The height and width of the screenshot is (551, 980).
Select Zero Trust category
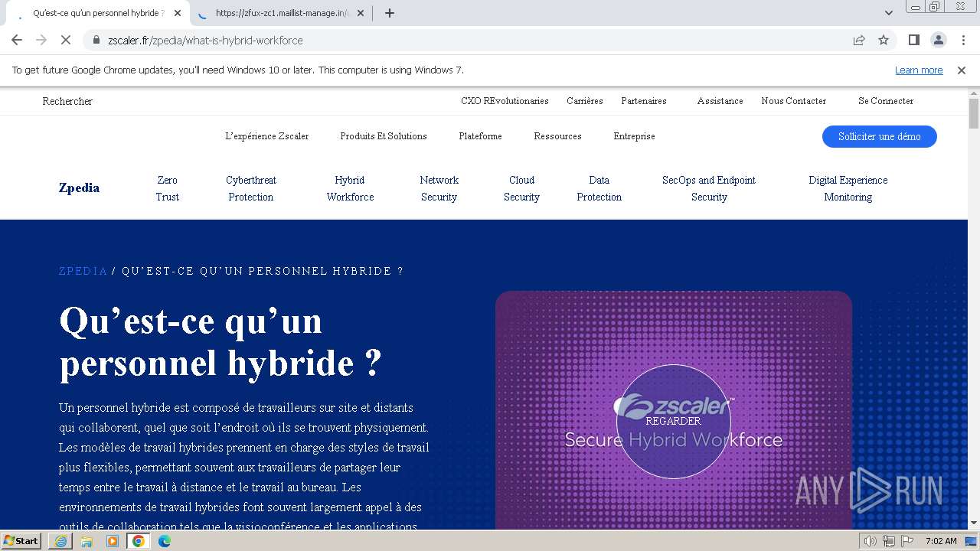(167, 188)
